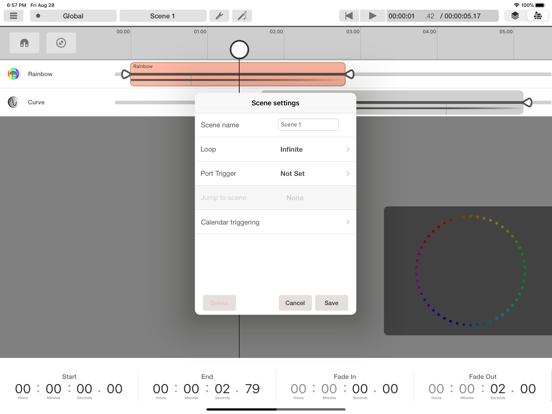Open the fixture layout icon in top right

pos(538,16)
